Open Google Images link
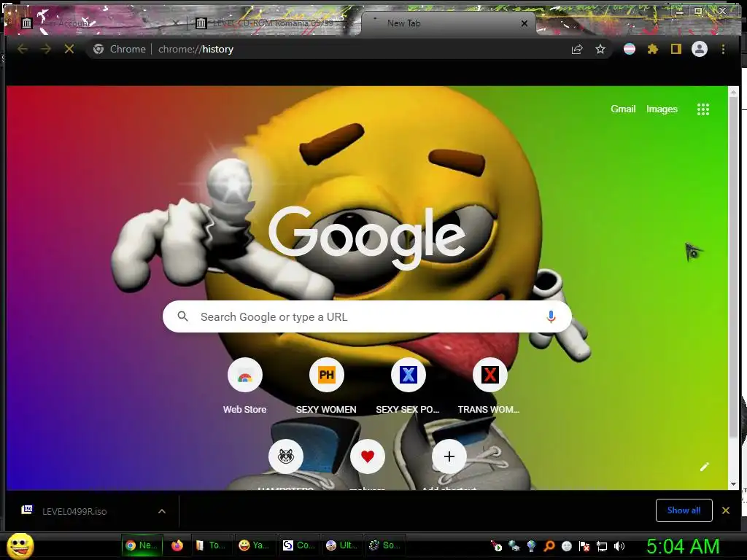Screen dimensions: 747x560 662,109
